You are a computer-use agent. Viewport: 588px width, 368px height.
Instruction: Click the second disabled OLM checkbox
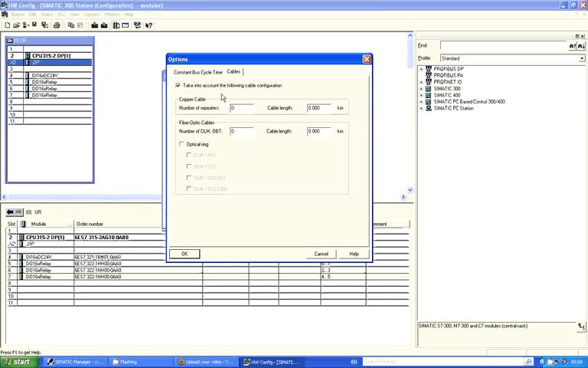[189, 166]
